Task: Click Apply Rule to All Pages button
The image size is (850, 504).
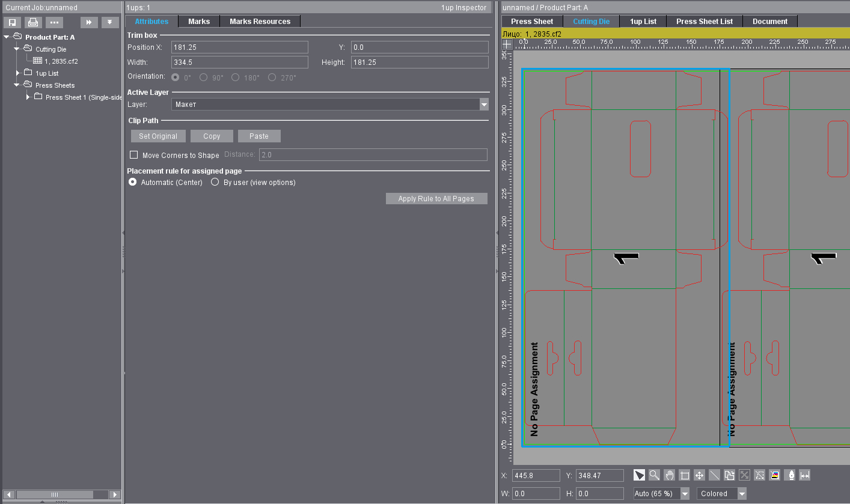Action: 436,199
